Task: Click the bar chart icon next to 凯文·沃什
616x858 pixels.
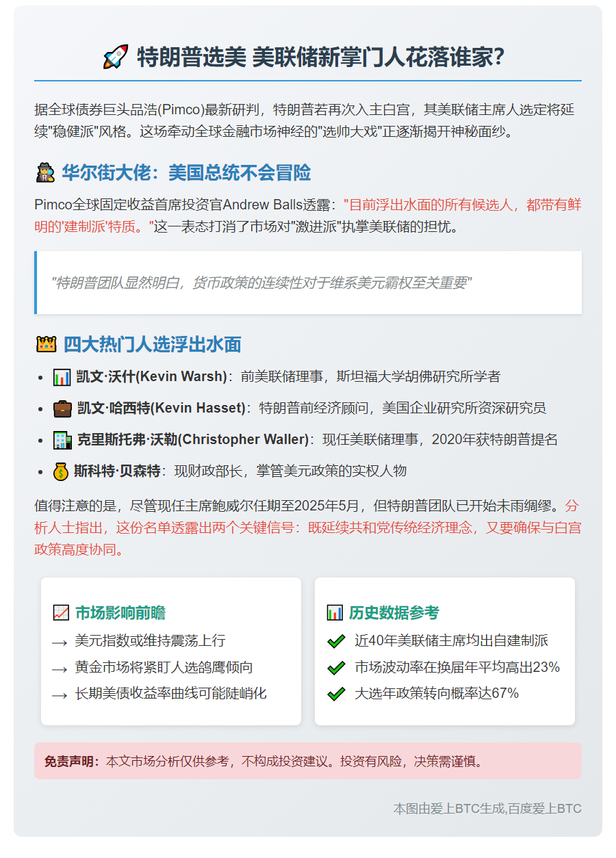Action: (62, 376)
